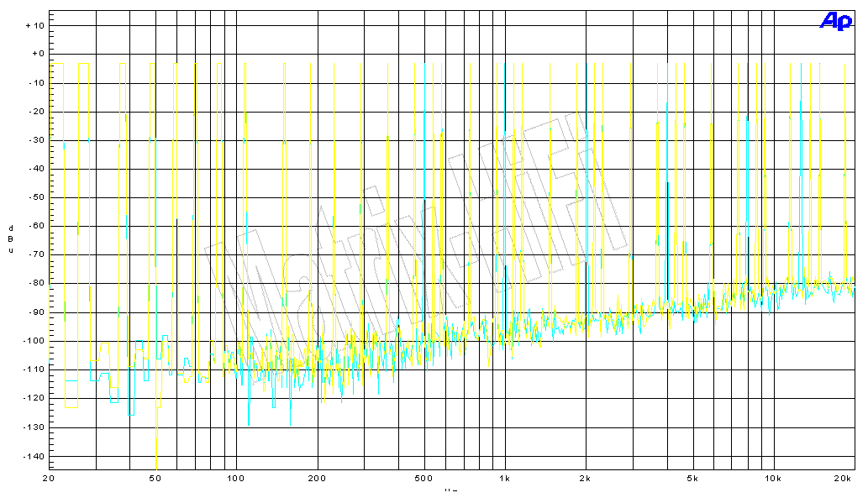Click the 500 label on the frequency axis
The height and width of the screenshot is (503, 868).
(423, 479)
